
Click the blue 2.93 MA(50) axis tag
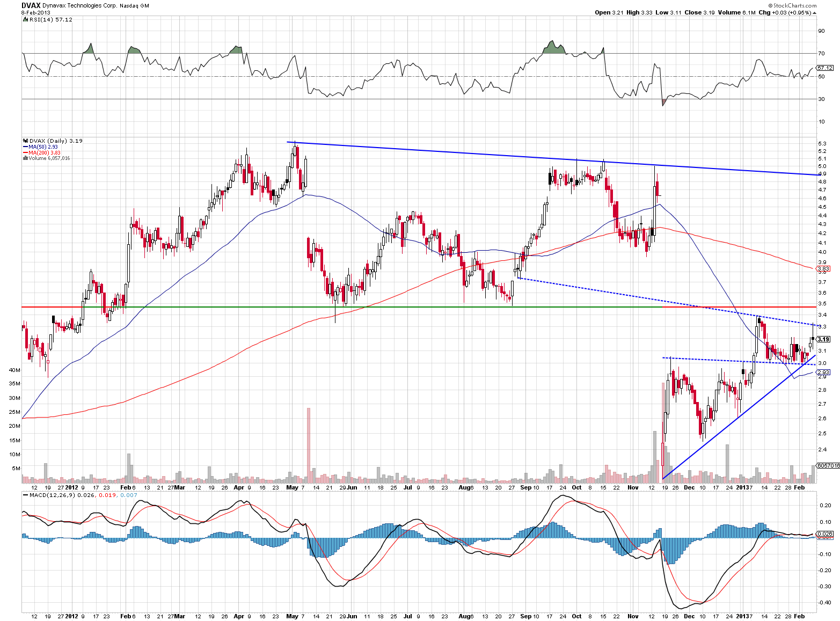pyautogui.click(x=823, y=372)
